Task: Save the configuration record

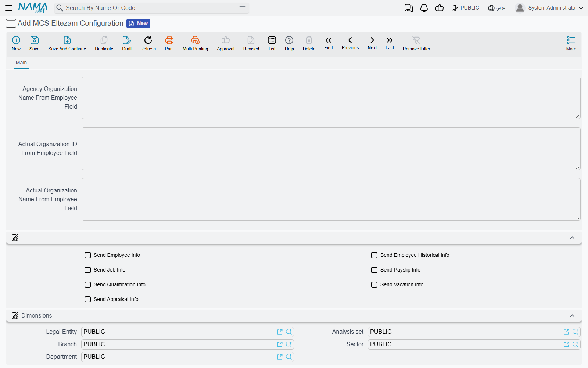Action: (x=35, y=43)
